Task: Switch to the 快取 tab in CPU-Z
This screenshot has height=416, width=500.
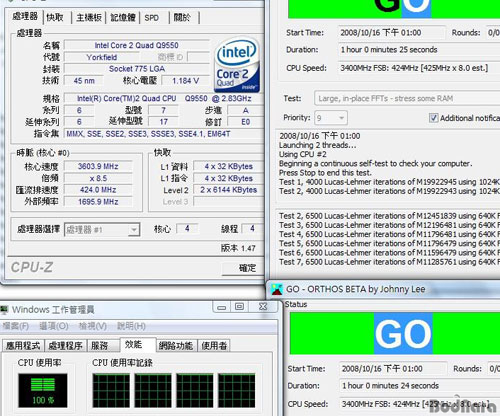Action: point(56,17)
